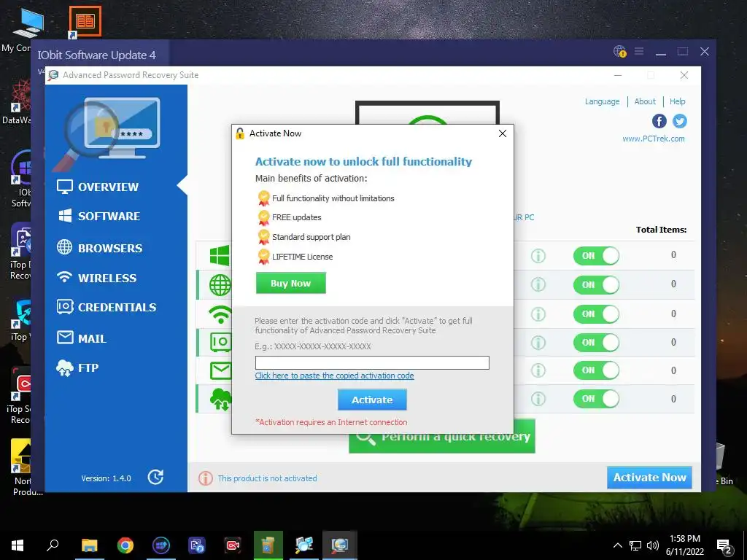Click the info icon in the credentials safe row
The image size is (747, 560).
pos(538,343)
